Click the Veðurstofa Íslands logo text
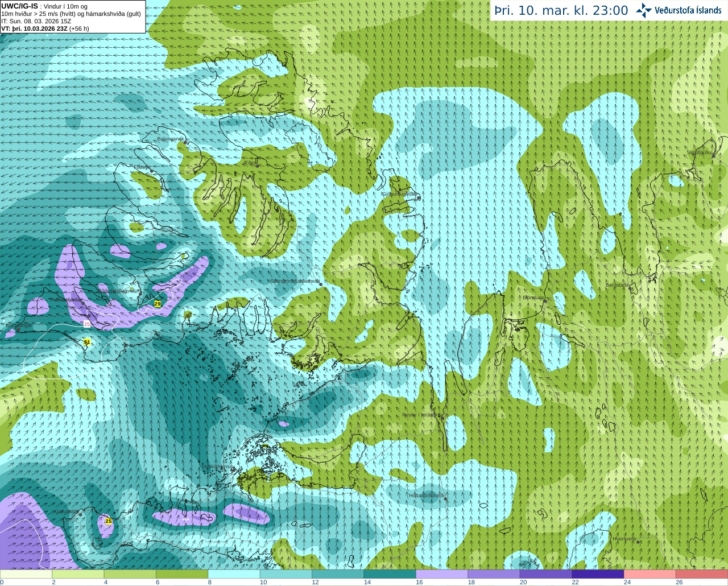The width and height of the screenshot is (728, 586). 688,10
